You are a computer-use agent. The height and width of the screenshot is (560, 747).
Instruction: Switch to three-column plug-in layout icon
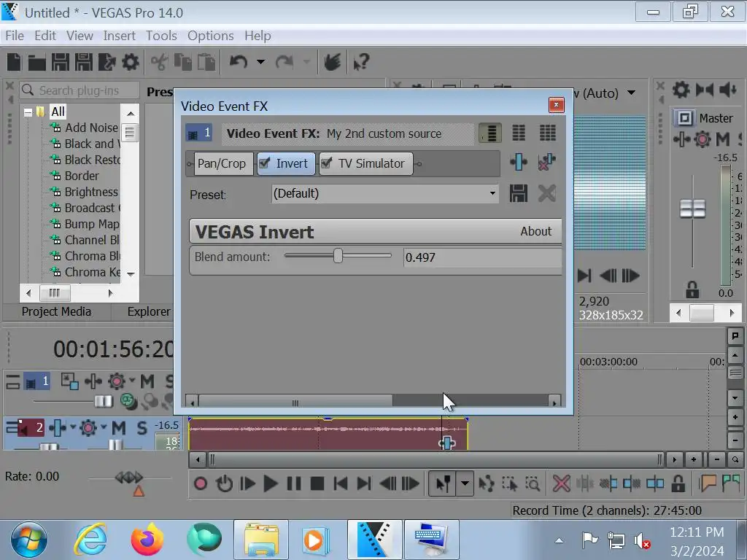pyautogui.click(x=547, y=133)
